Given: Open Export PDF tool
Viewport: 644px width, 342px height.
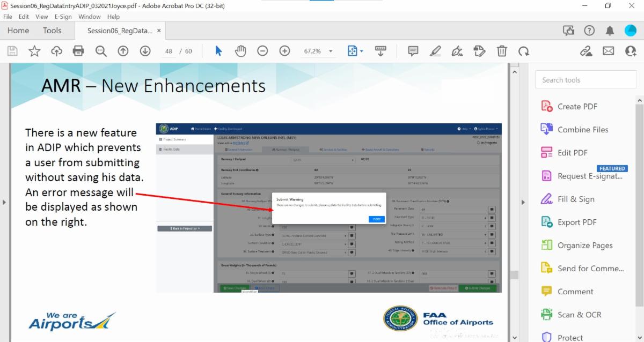Looking at the screenshot, I should coord(569,222).
